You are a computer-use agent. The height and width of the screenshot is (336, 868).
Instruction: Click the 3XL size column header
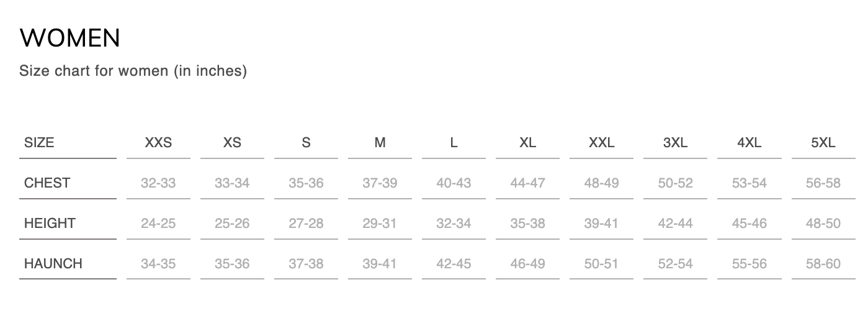pos(675,143)
